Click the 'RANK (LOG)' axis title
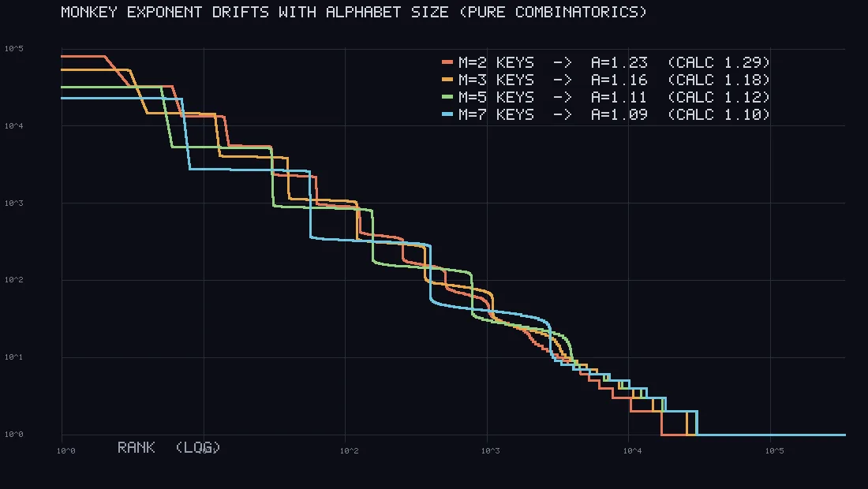The width and height of the screenshot is (868, 489). [169, 447]
